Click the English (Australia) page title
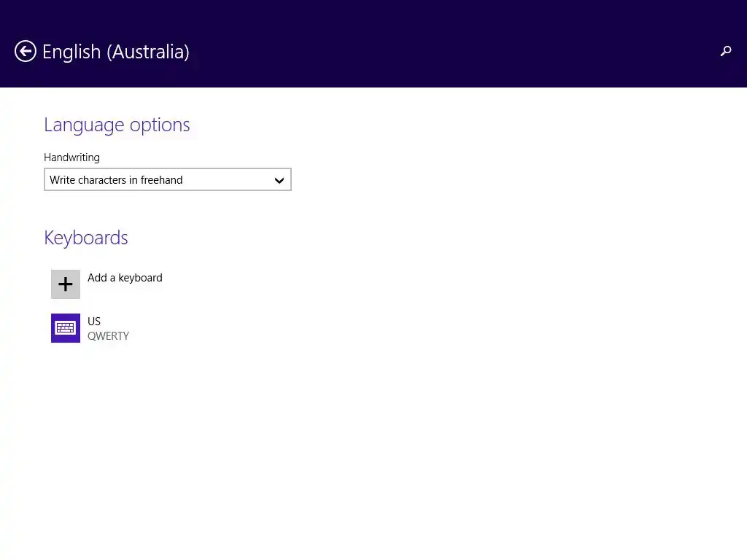Screen dimensions: 747x560 116,52
